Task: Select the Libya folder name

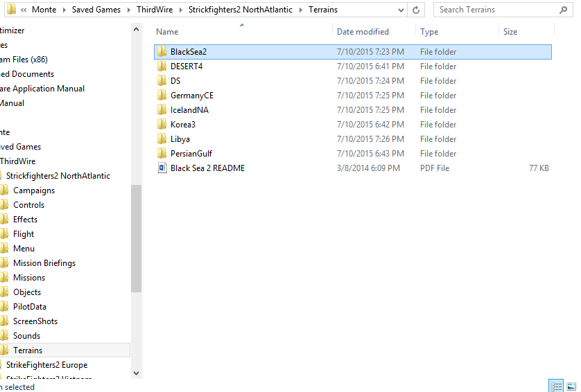Action: [x=180, y=139]
